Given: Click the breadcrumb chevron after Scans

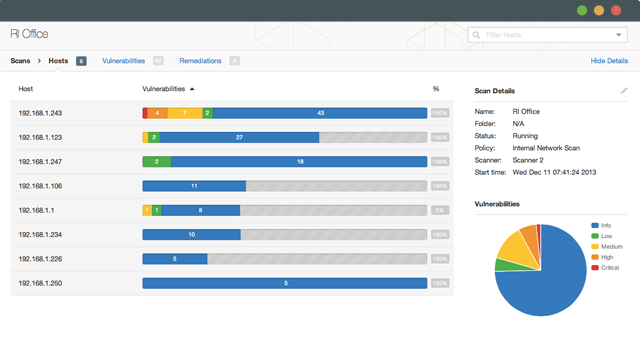Looking at the screenshot, I should 39,61.
